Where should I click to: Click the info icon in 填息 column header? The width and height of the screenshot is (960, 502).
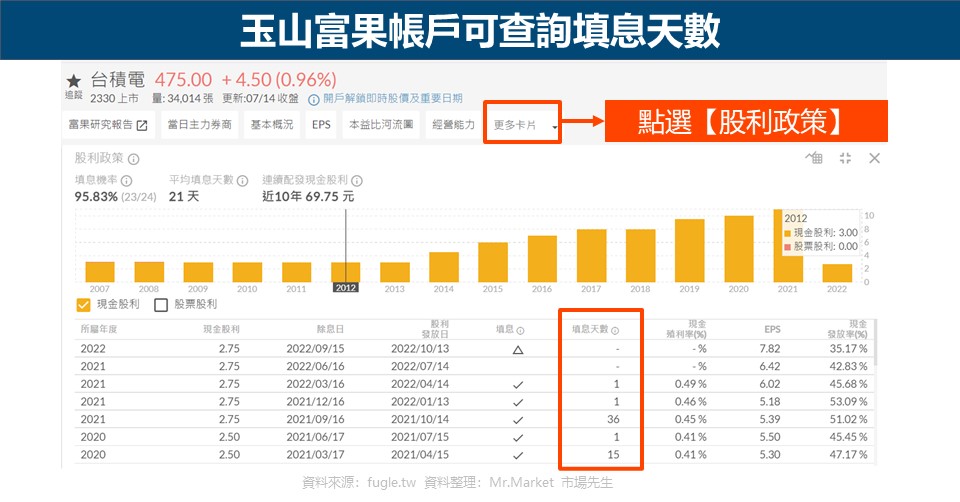(x=520, y=331)
